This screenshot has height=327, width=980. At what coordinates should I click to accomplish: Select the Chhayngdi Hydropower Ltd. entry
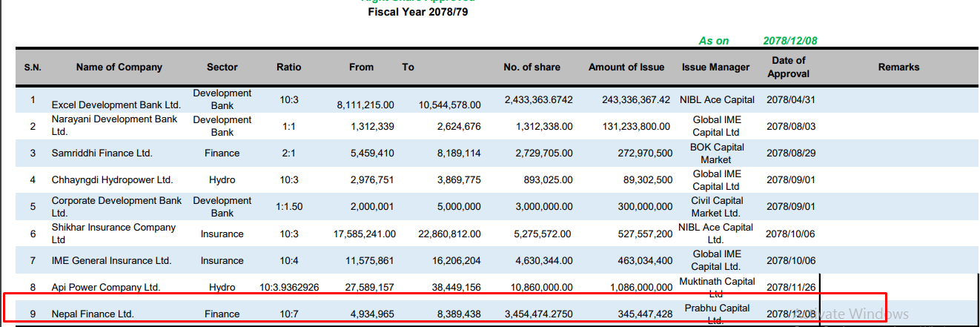point(112,179)
